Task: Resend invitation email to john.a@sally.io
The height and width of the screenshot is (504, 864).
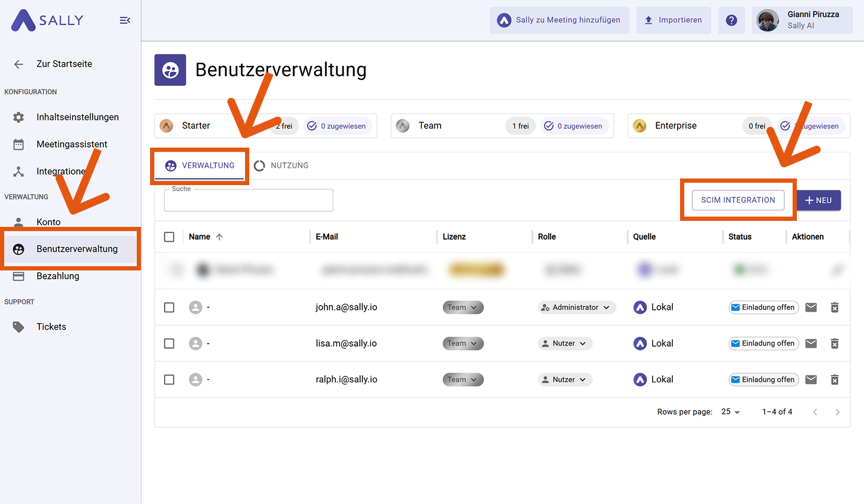Action: [x=811, y=307]
